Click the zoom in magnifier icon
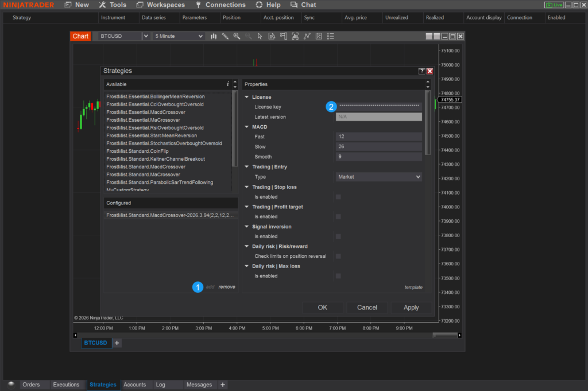 237,36
